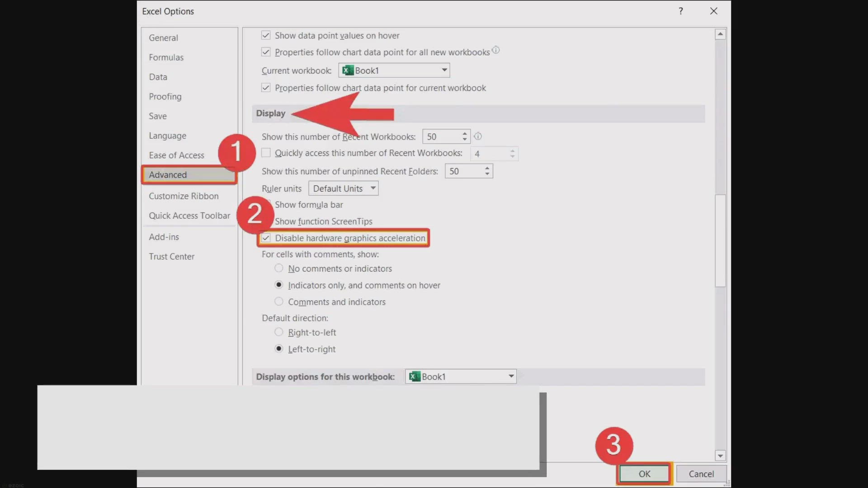Open the Quick Access Toolbar category
The height and width of the screenshot is (488, 868).
(x=189, y=216)
